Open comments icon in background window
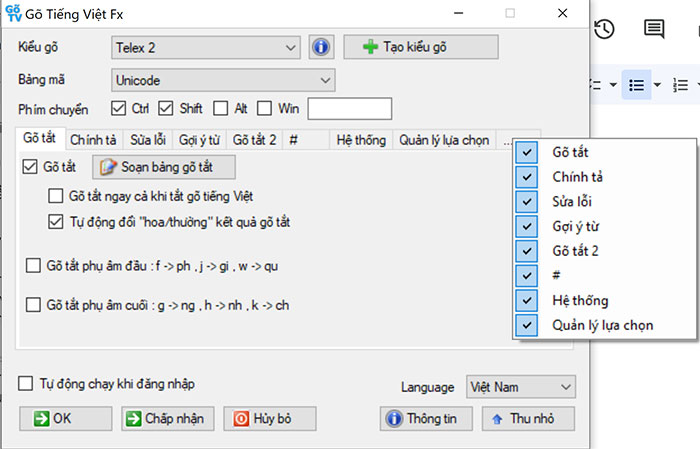The width and height of the screenshot is (700, 449). pyautogui.click(x=654, y=29)
